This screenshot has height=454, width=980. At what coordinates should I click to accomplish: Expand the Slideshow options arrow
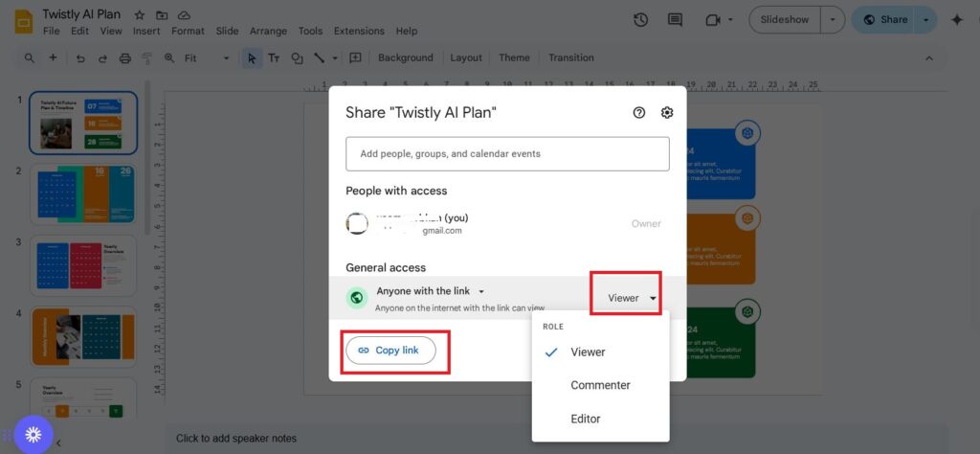[833, 20]
